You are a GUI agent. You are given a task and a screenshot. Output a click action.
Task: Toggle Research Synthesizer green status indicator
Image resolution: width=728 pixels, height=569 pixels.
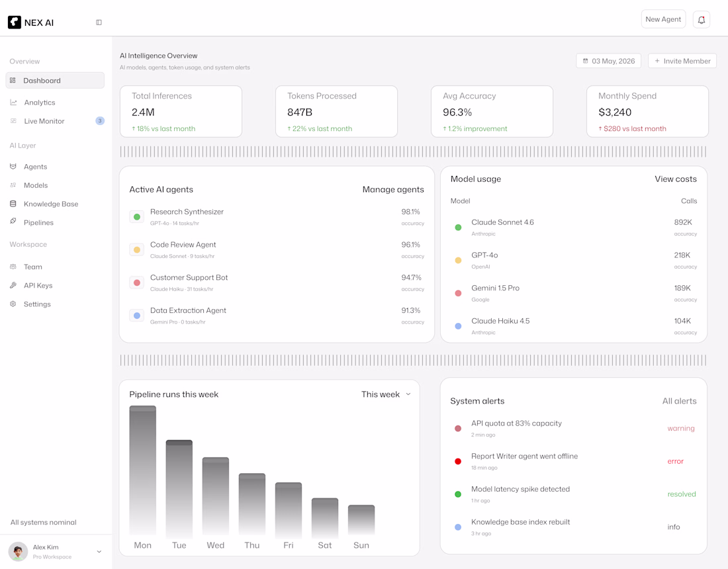(137, 217)
